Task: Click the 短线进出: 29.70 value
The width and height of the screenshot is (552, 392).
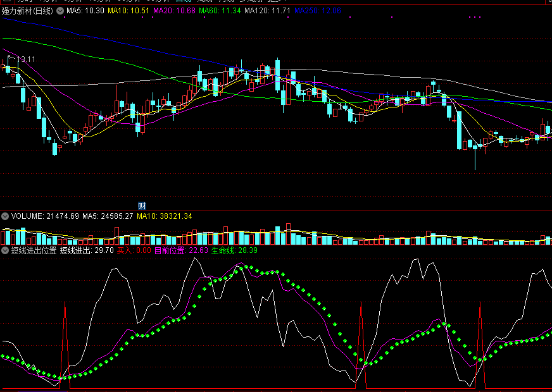Action: click(x=87, y=250)
